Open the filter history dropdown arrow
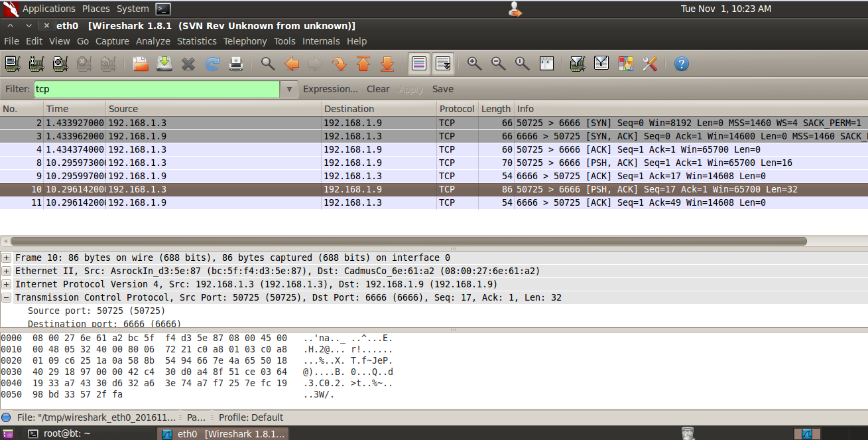 [x=288, y=89]
